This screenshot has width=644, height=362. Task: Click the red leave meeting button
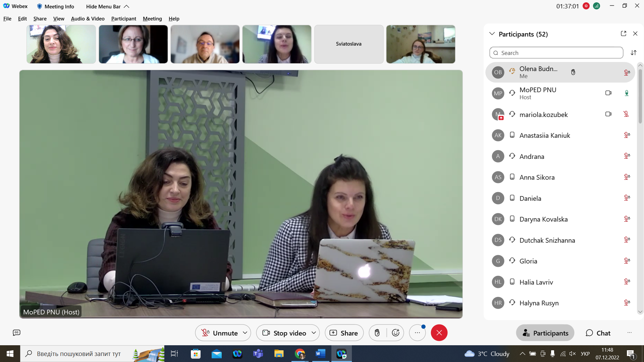pyautogui.click(x=439, y=333)
